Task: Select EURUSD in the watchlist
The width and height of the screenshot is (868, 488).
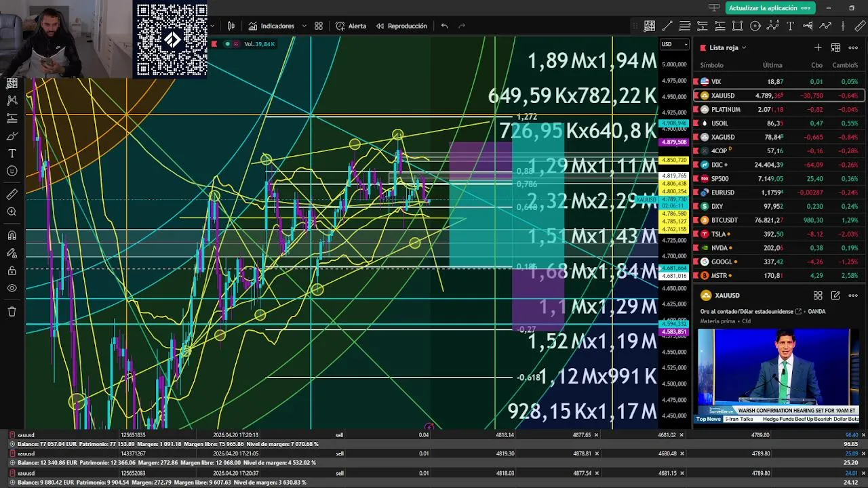Action: [779, 192]
